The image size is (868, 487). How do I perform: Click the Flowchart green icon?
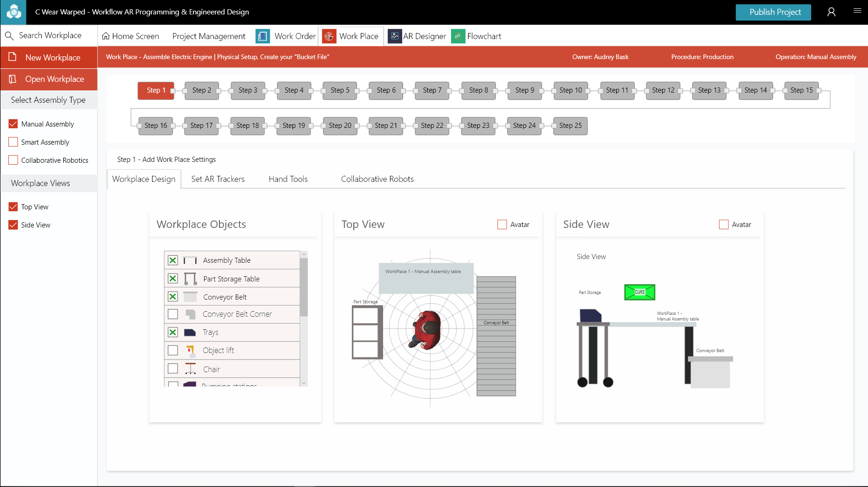[x=458, y=36]
